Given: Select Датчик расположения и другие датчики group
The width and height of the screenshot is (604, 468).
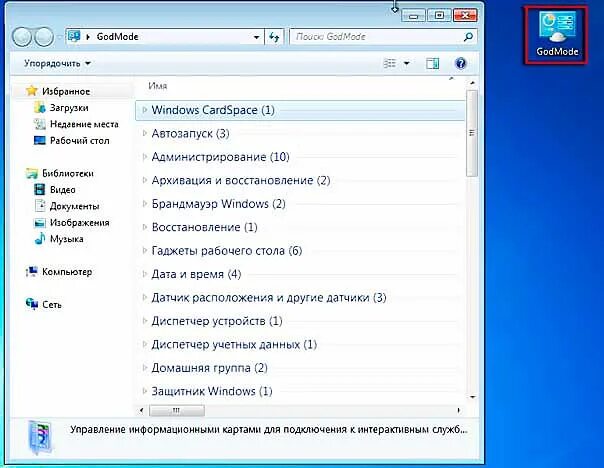Looking at the screenshot, I should coord(269,297).
